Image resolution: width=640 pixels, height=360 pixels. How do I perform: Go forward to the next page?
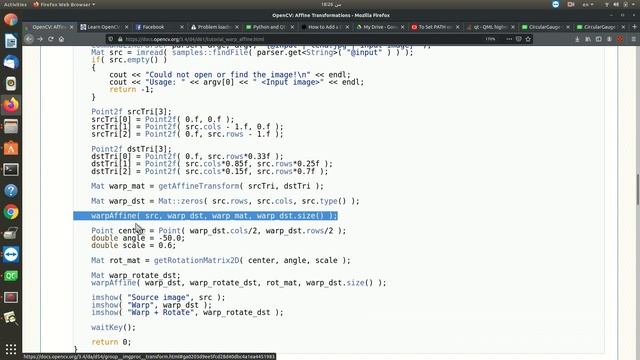point(40,39)
